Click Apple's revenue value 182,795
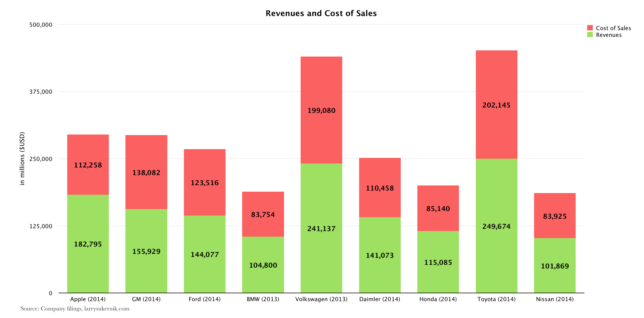Viewport: 644px width, 318px height. click(88, 244)
